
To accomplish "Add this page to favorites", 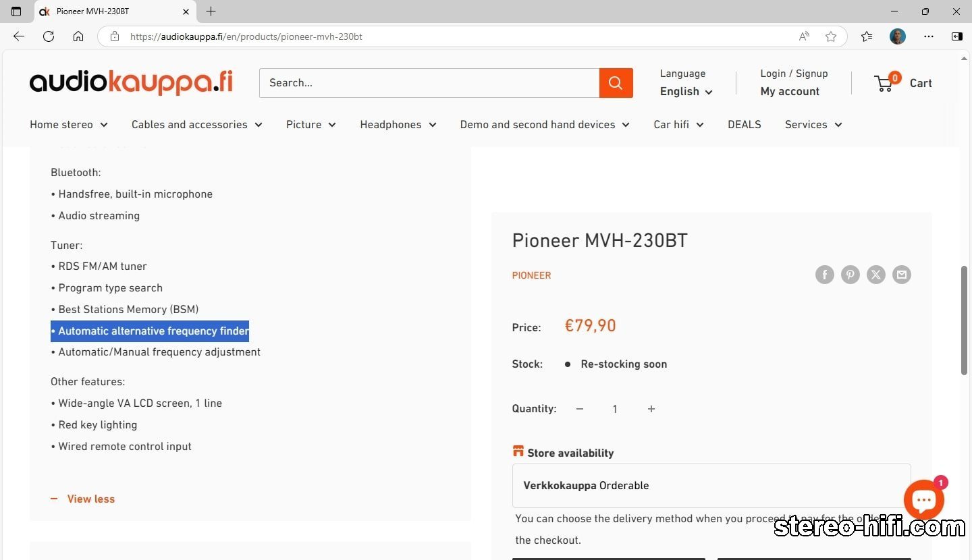I will (831, 36).
